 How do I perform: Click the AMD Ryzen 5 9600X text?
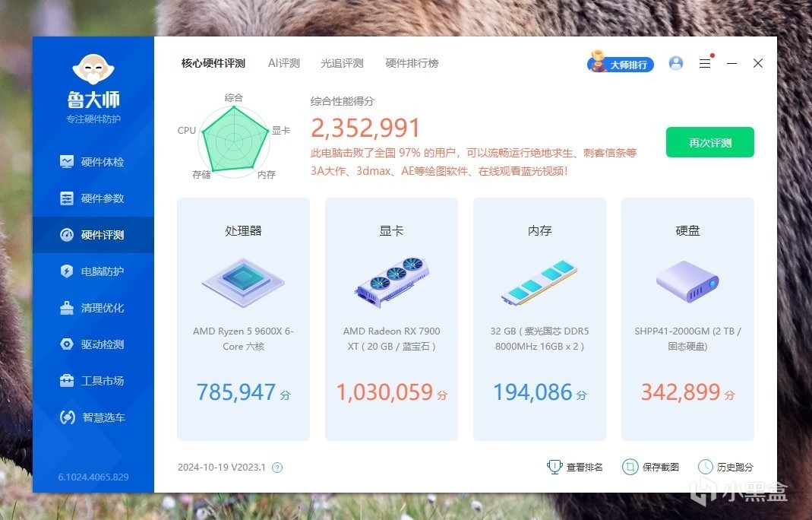pos(243,338)
